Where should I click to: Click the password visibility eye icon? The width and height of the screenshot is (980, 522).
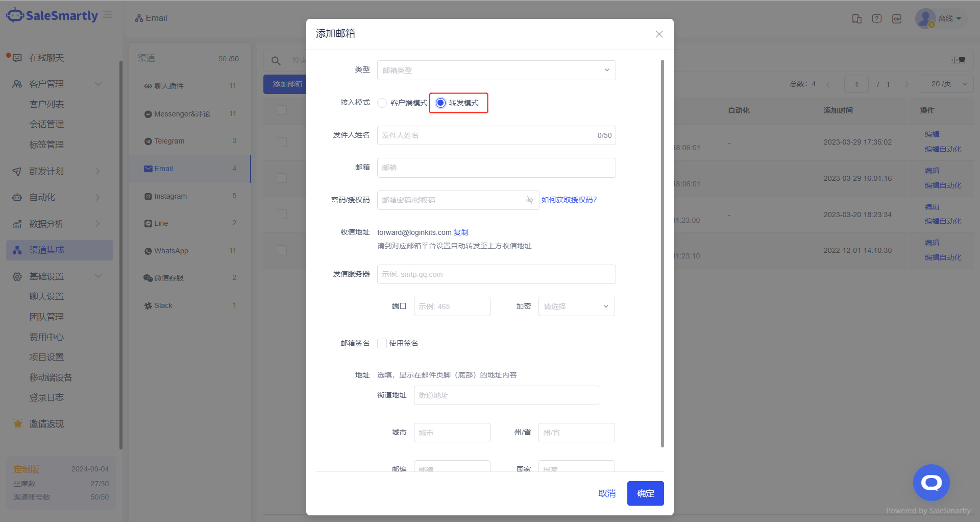pyautogui.click(x=529, y=200)
